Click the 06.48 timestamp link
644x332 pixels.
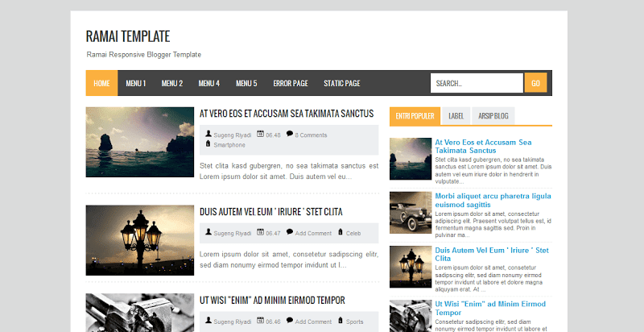[x=273, y=135]
